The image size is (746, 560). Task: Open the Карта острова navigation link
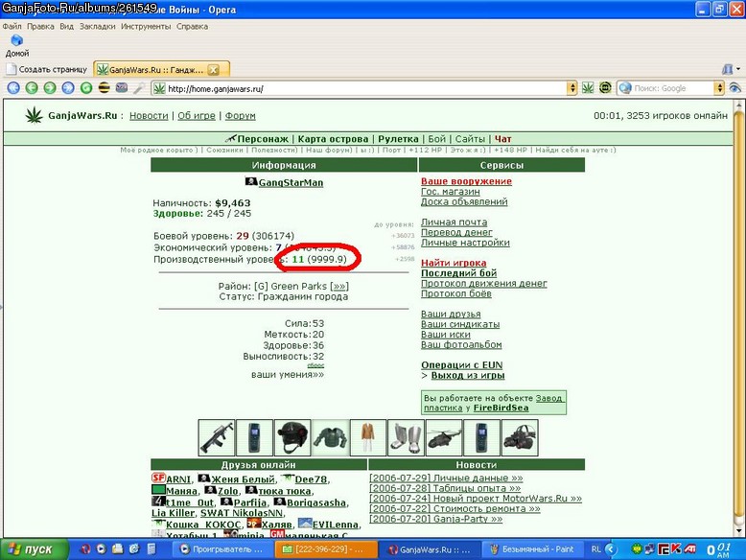[333, 139]
